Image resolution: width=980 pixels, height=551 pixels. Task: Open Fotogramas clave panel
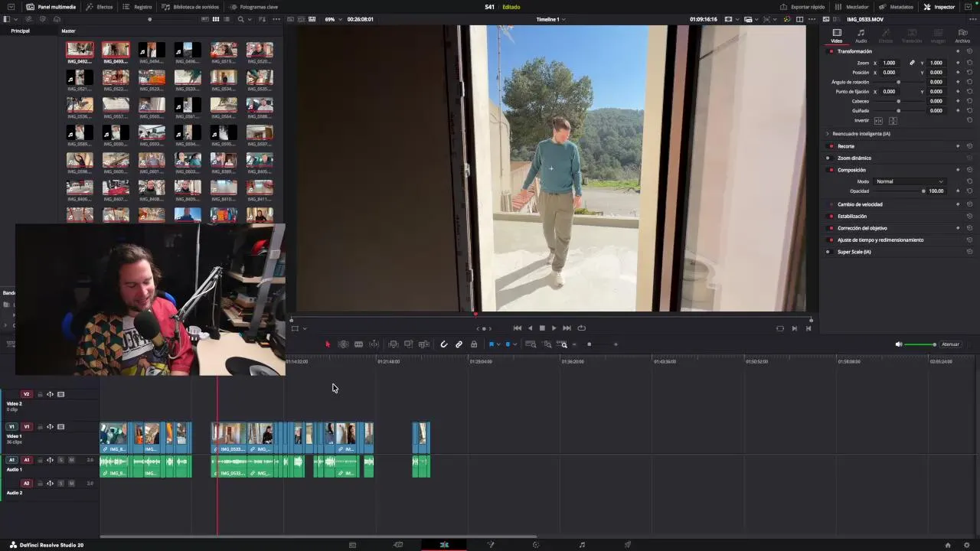click(x=253, y=7)
